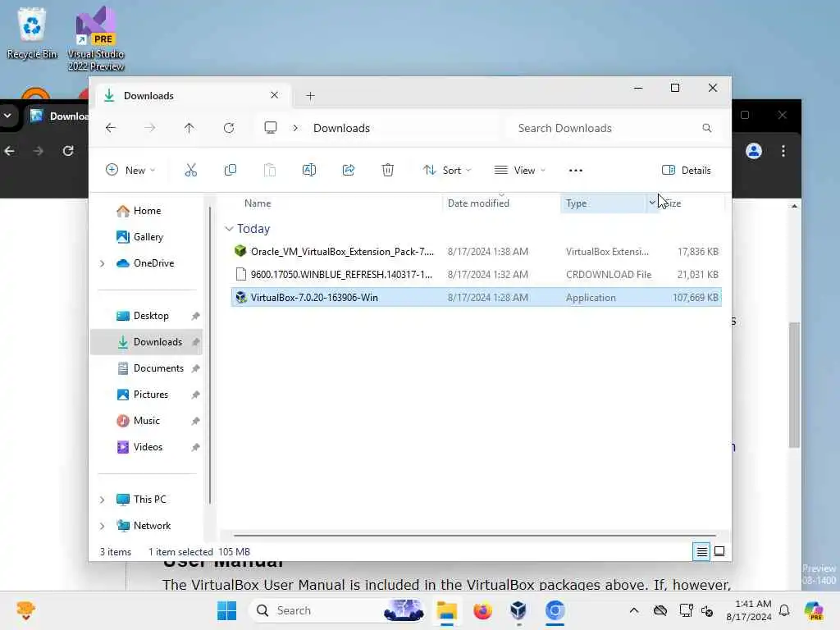Viewport: 840px width, 630px height.
Task: Click the horizontal scrollbar in file list
Action: [x=475, y=535]
